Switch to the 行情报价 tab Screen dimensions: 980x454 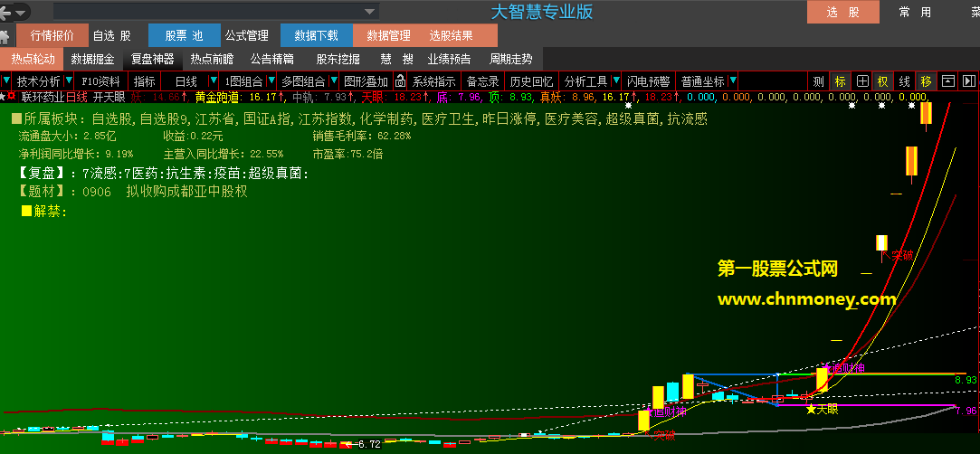[x=52, y=35]
